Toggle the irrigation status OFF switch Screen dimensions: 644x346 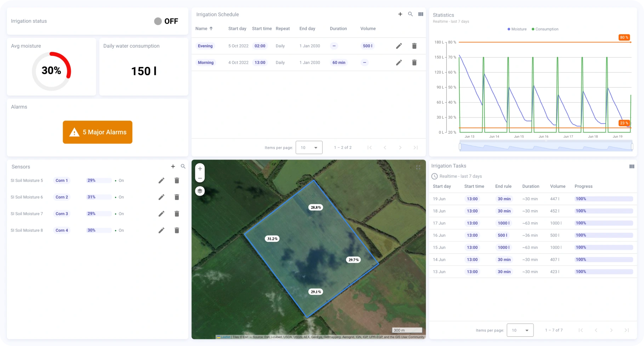pyautogui.click(x=158, y=21)
